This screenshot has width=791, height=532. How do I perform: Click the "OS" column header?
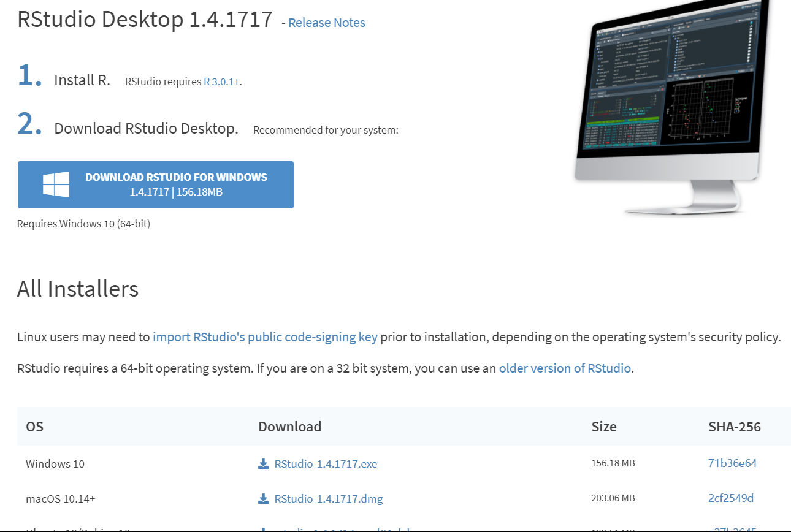click(35, 427)
